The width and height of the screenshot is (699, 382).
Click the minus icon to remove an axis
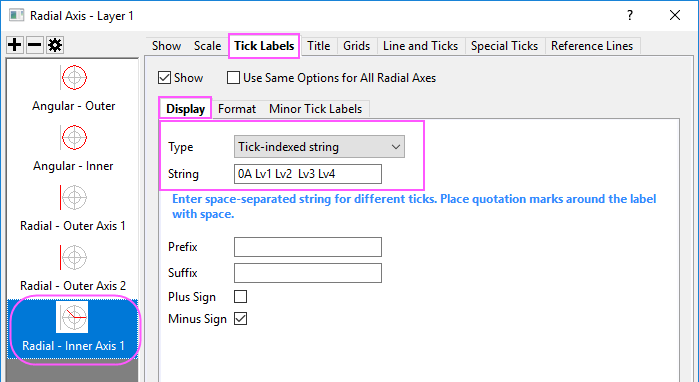tap(35, 45)
